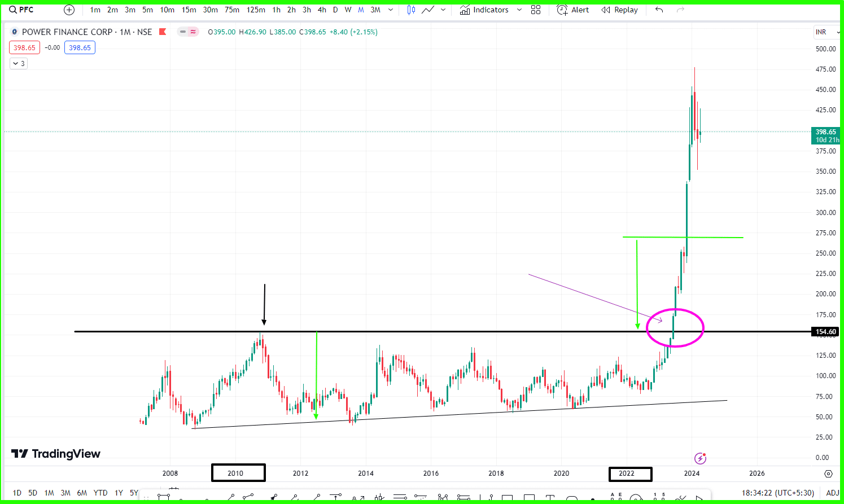Set date range to 1D
844x504 pixels.
[17, 493]
